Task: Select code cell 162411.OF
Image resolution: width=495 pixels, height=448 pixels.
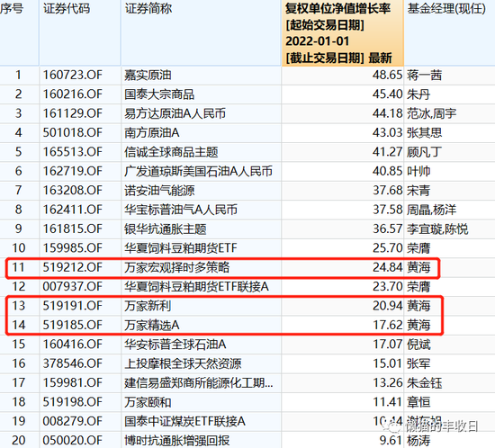Action: click(x=73, y=210)
